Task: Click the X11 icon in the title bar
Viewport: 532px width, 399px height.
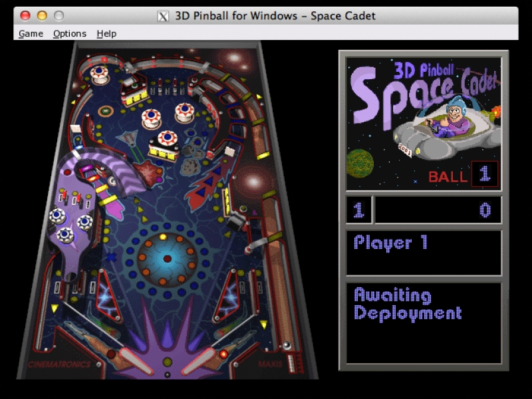Action: point(163,15)
